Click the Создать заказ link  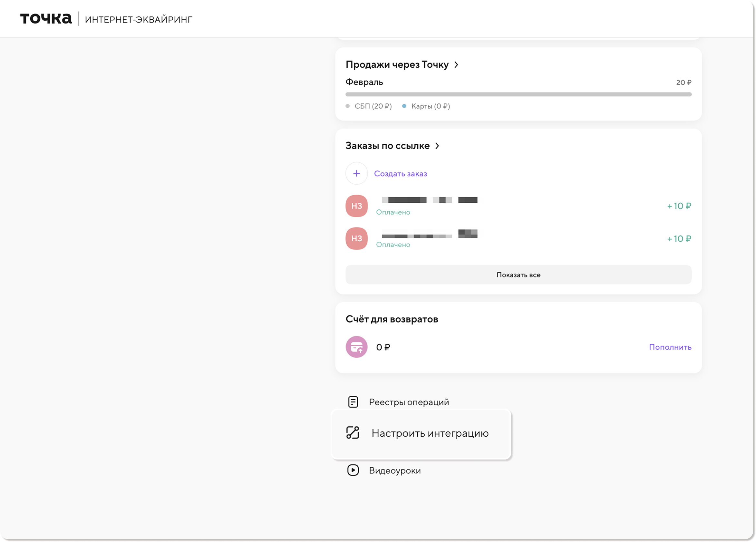point(400,174)
